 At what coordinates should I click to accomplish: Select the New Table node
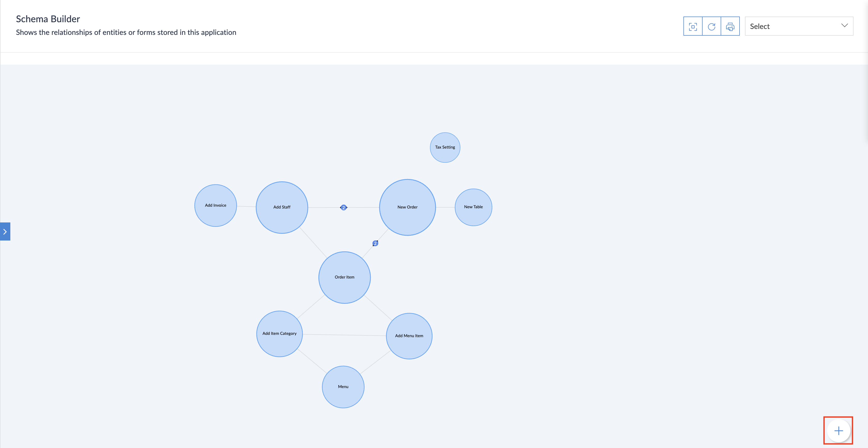pos(473,207)
